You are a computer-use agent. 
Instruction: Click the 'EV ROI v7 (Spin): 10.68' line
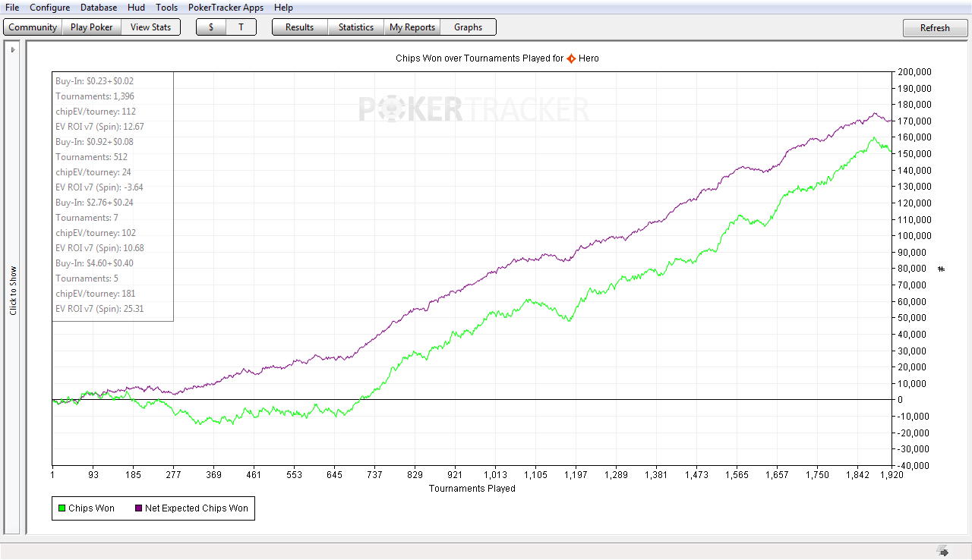[99, 248]
